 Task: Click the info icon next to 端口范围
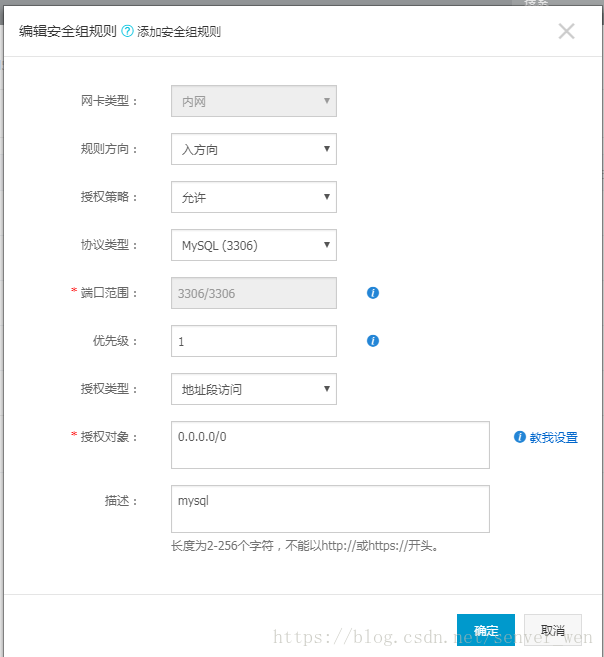[373, 293]
